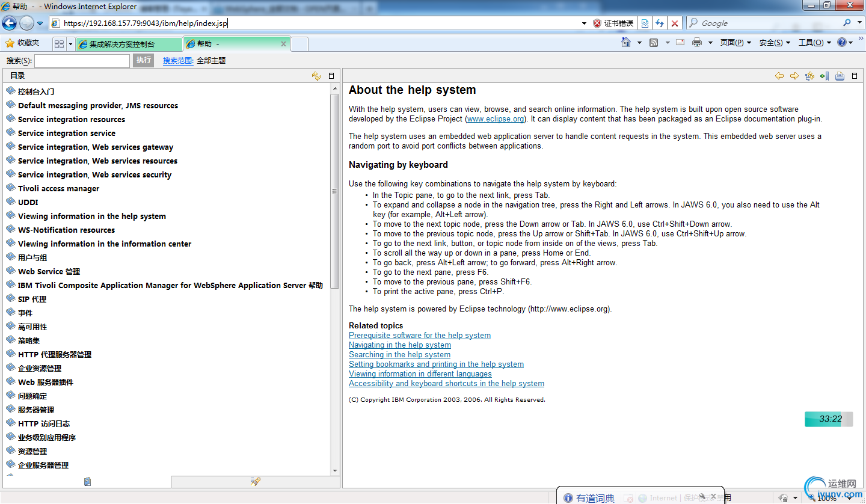Open Searching in the help system link

pyautogui.click(x=399, y=355)
